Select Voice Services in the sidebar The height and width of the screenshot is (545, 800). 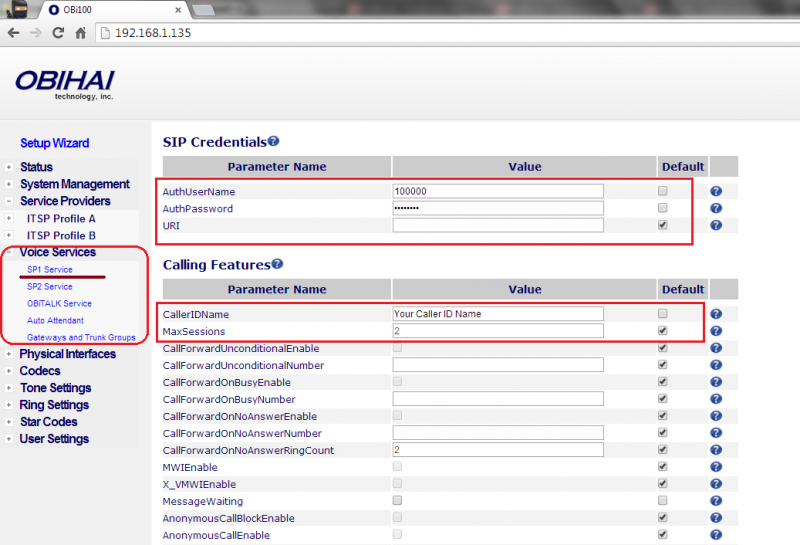58,252
